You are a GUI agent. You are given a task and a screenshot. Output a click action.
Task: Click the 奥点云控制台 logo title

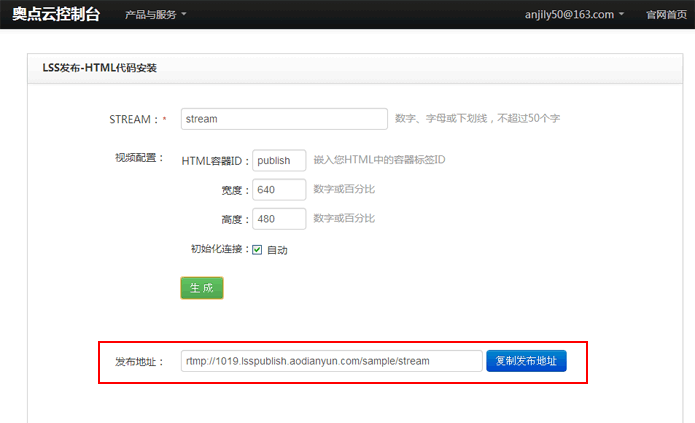click(x=56, y=14)
